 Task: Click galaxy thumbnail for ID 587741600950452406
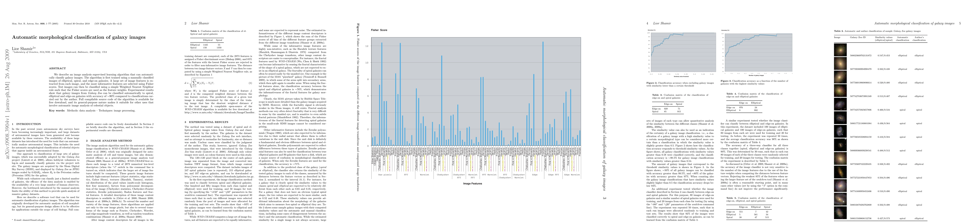[x=840, y=186]
